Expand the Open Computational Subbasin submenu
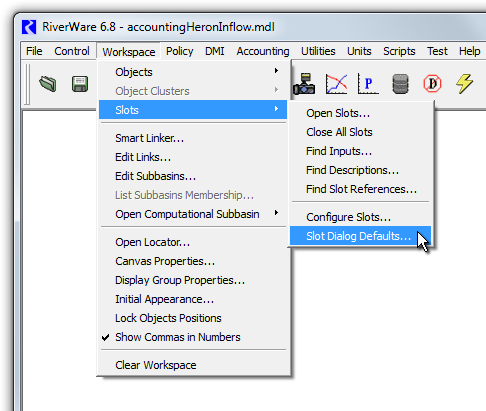The height and width of the screenshot is (411, 486). [193, 214]
